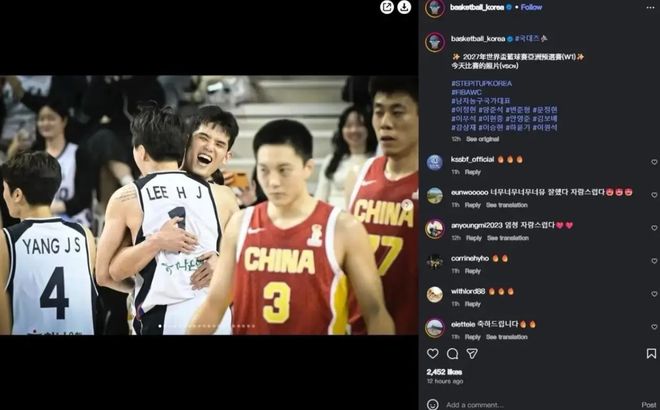
Task: Open the #STEPITUPKOREA hashtag
Action: pyautogui.click(x=482, y=83)
